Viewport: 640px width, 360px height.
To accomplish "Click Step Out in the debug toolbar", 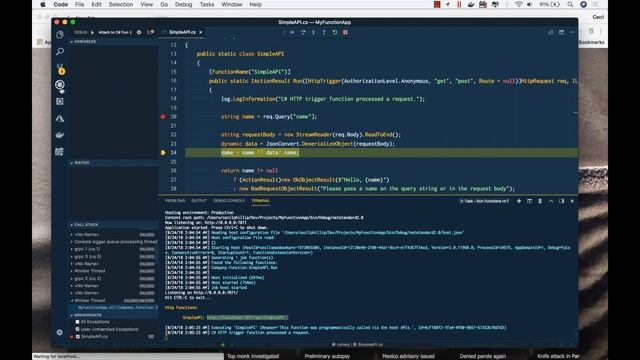I will click(324, 32).
